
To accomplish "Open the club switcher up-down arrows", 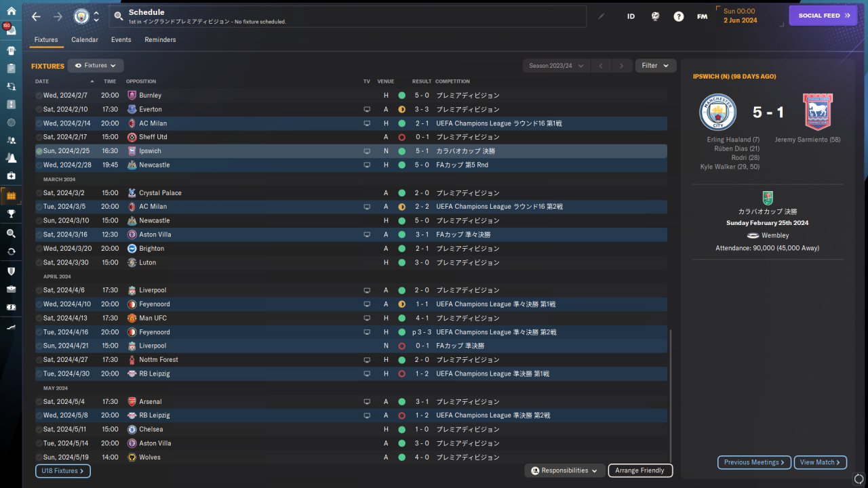I will click(x=96, y=16).
